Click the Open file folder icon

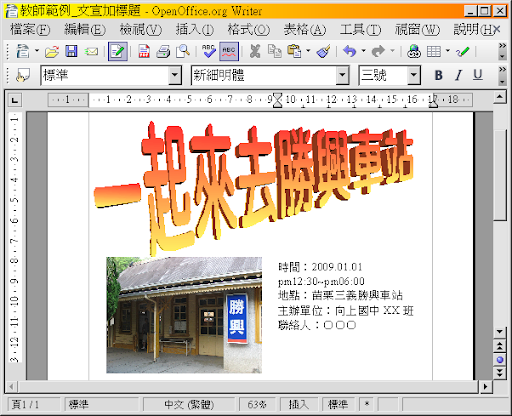pos(52,51)
